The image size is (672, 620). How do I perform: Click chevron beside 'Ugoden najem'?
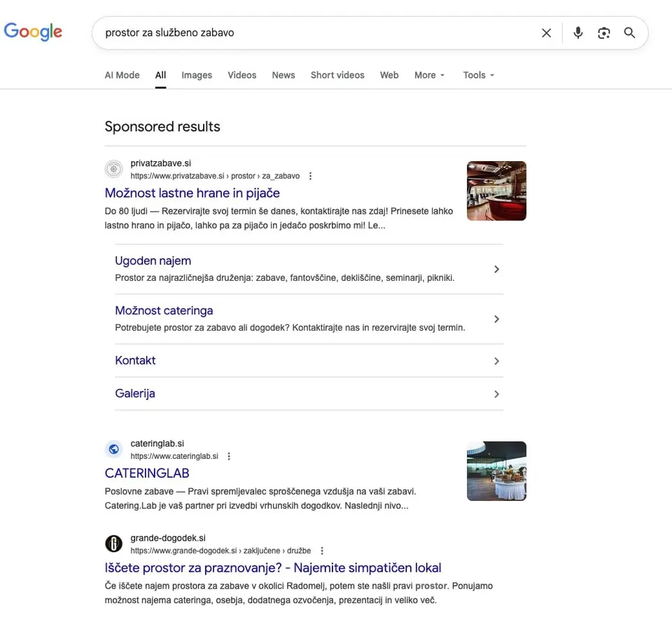(x=496, y=269)
